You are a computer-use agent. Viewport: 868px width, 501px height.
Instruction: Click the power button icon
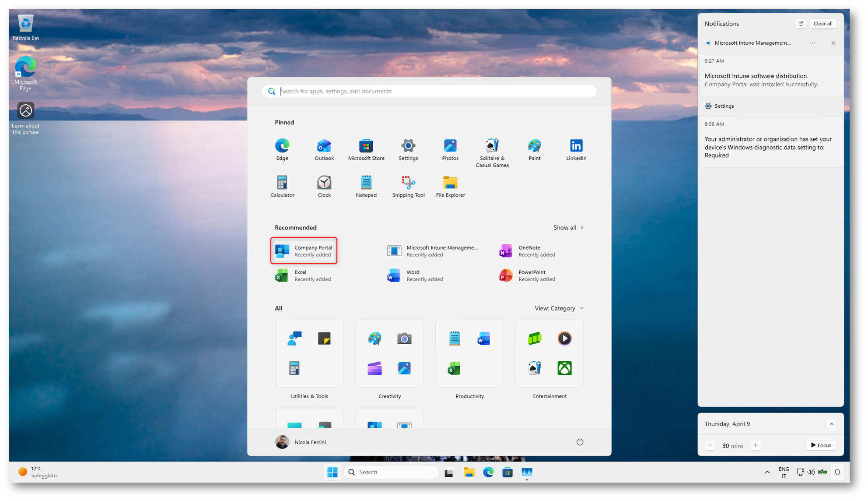coord(580,442)
